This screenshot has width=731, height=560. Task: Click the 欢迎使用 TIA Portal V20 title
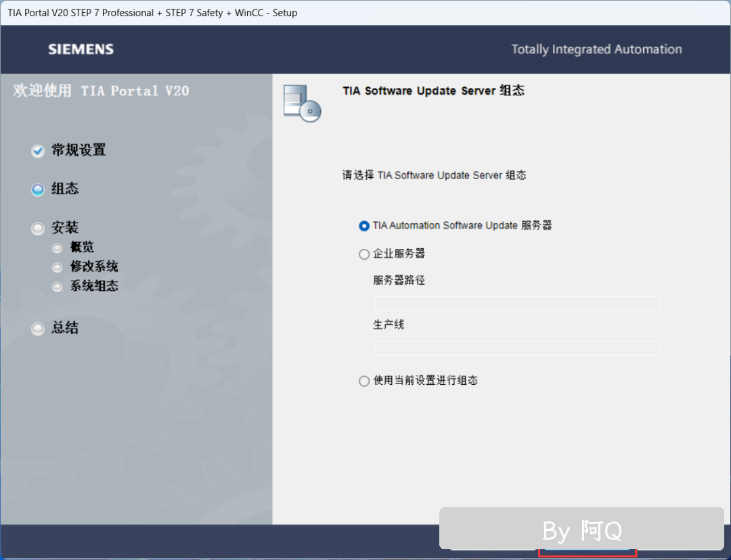[101, 91]
